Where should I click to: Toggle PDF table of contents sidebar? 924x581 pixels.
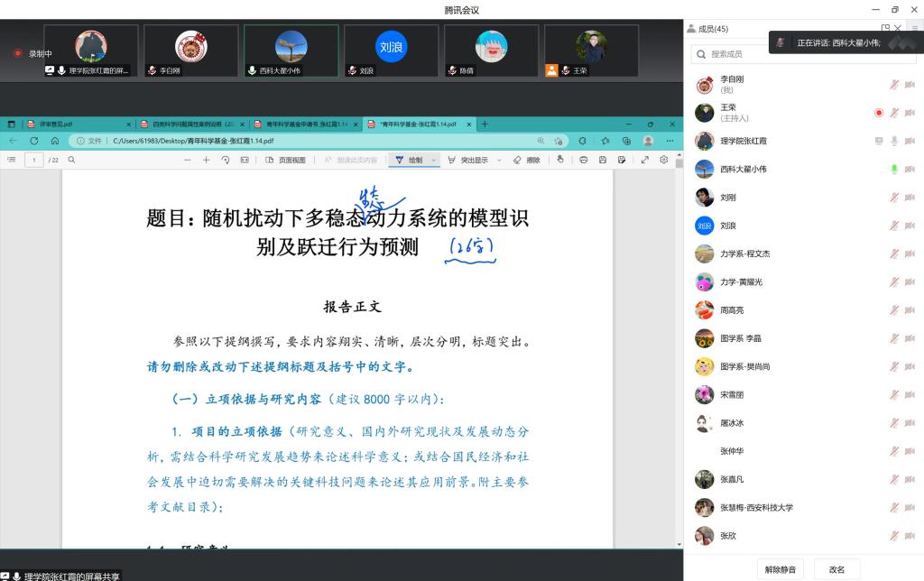pyautogui.click(x=12, y=160)
